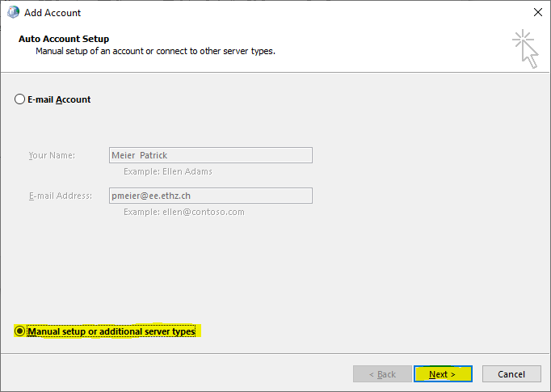The height and width of the screenshot is (392, 551).
Task: Click the separator line above the Back button
Action: pos(275,354)
